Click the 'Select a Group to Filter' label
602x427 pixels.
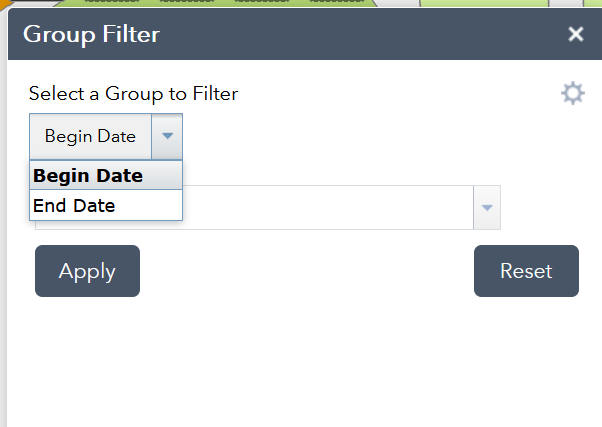pyautogui.click(x=133, y=94)
